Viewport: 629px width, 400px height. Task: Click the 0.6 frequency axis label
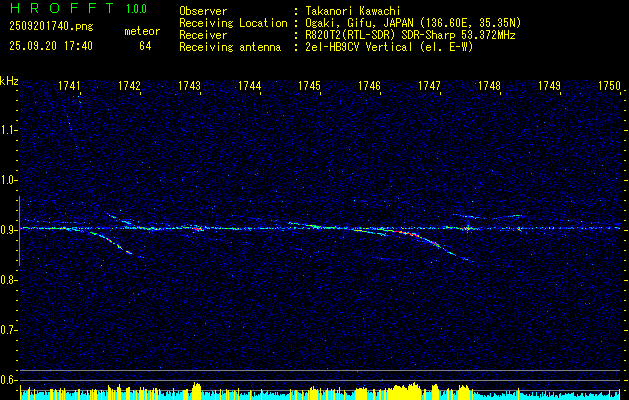[x=7, y=380]
